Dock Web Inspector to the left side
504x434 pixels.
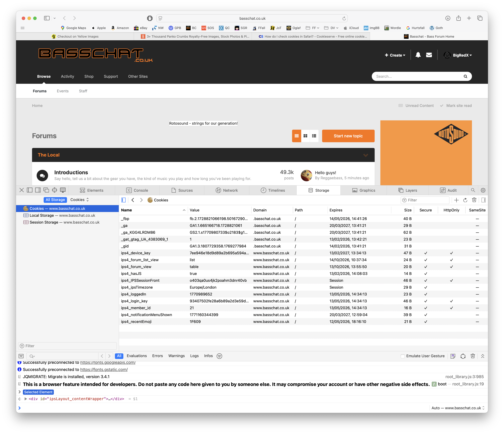pos(30,190)
